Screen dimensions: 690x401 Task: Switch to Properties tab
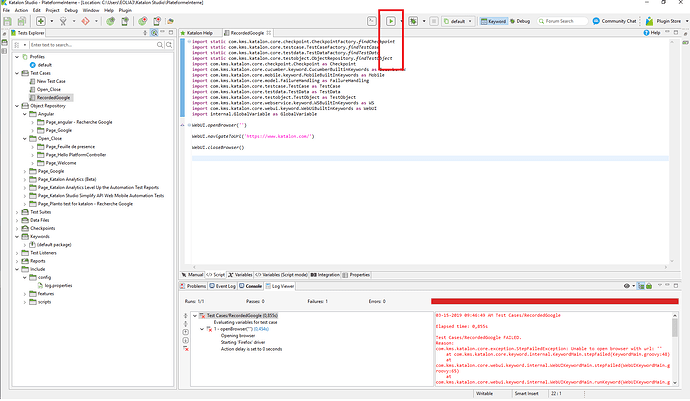[x=356, y=275]
